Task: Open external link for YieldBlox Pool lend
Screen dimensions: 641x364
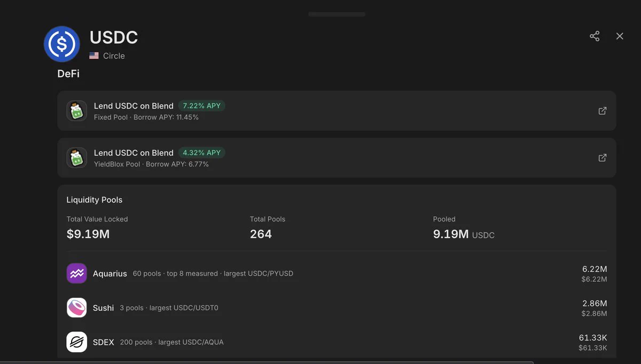Action: coord(603,158)
